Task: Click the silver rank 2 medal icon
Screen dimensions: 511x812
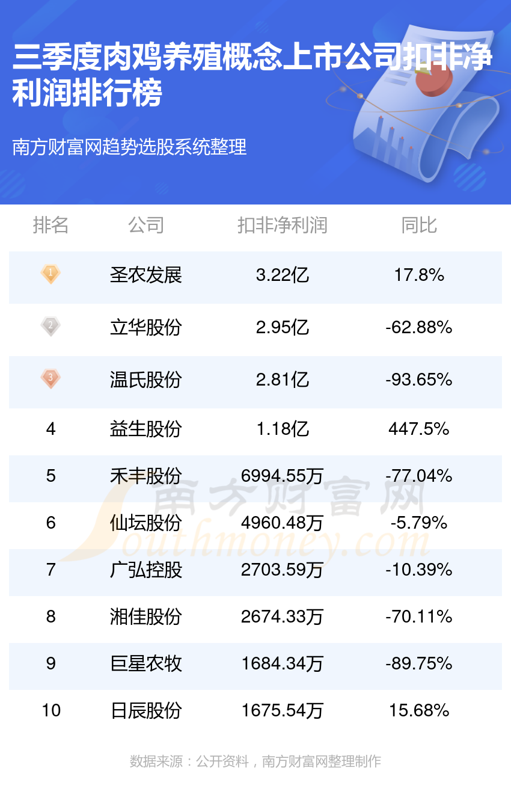Action: [x=50, y=327]
